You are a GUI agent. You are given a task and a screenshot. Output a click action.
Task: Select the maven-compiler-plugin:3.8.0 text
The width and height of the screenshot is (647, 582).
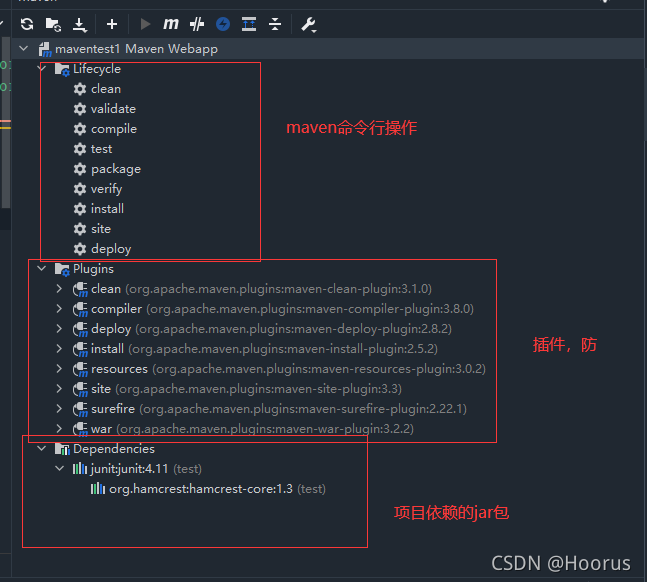(x=388, y=309)
